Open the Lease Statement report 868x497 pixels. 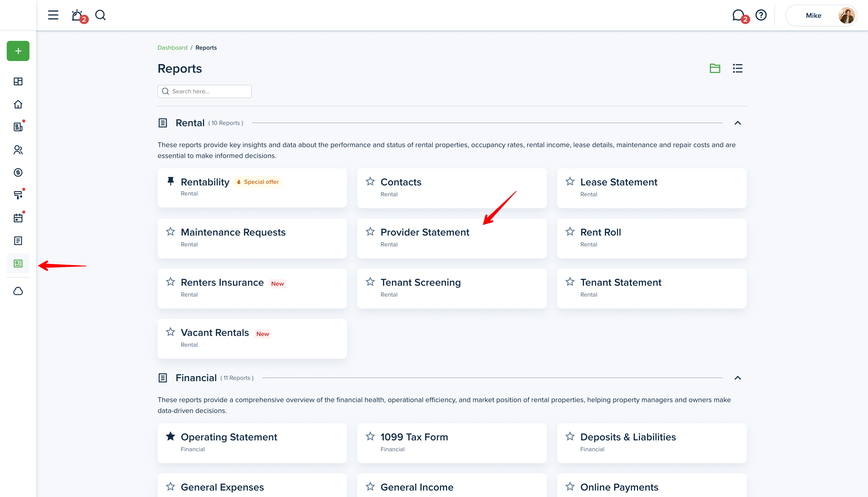tap(652, 188)
